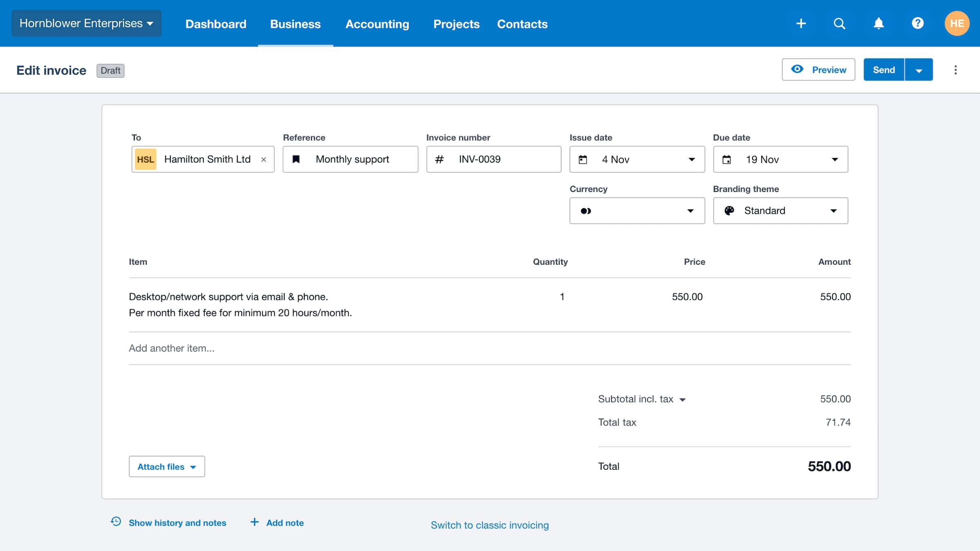
Task: Click the calendar icon next to Issue date
Action: coord(584,159)
